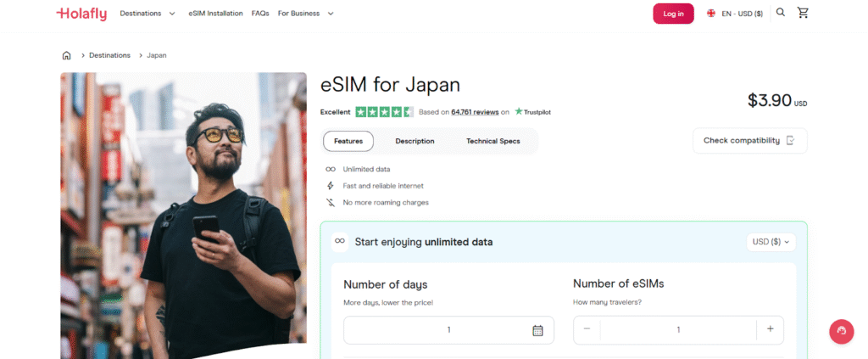Switch to the Technical Specs tab

pyautogui.click(x=492, y=141)
